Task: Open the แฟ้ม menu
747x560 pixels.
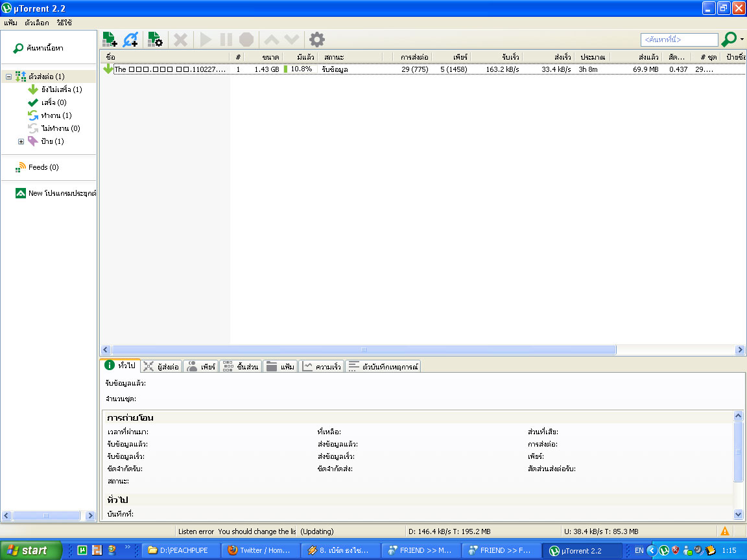Action: [10, 23]
